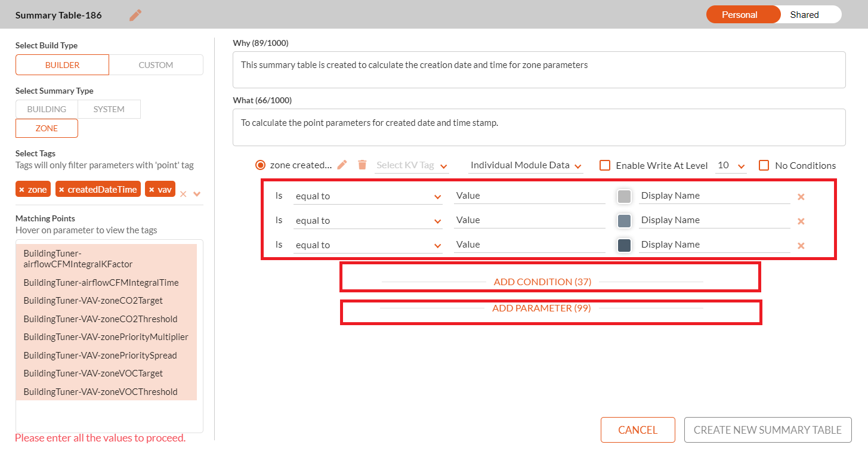Screen dimensions: 868x457
Task: Click CREATE NEW SUMMARY TABLE button
Action: pos(768,430)
